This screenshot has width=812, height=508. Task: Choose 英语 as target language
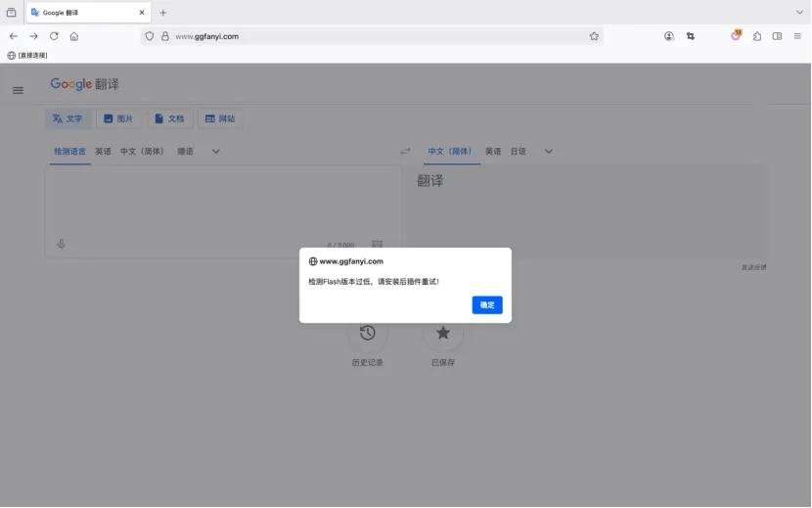point(493,152)
